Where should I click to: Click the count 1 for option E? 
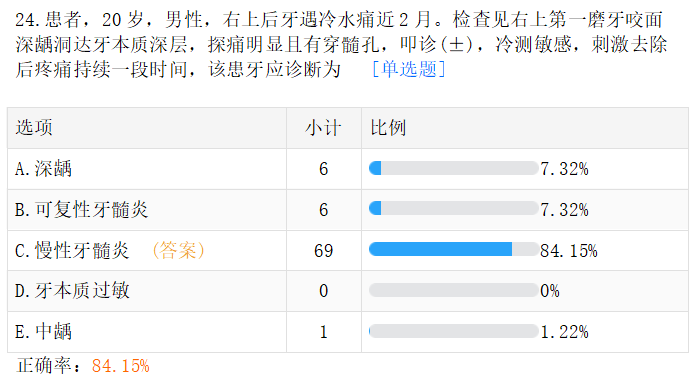[x=324, y=332]
